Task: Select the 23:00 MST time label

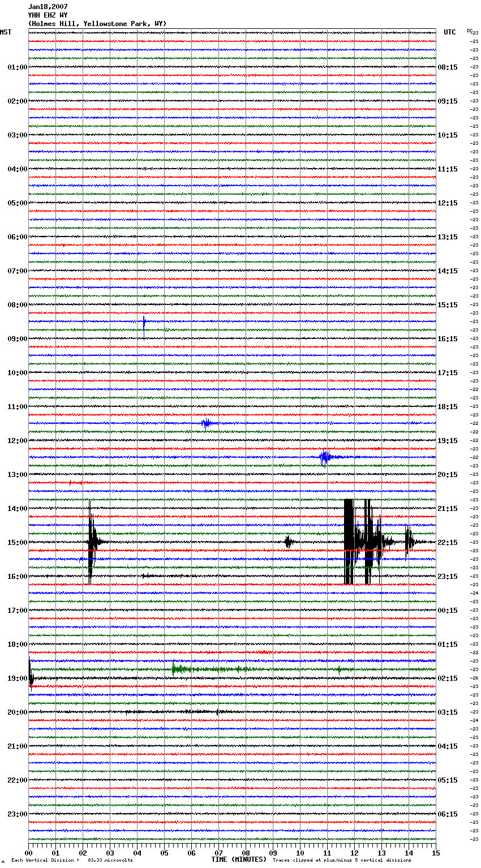Action: point(17,814)
